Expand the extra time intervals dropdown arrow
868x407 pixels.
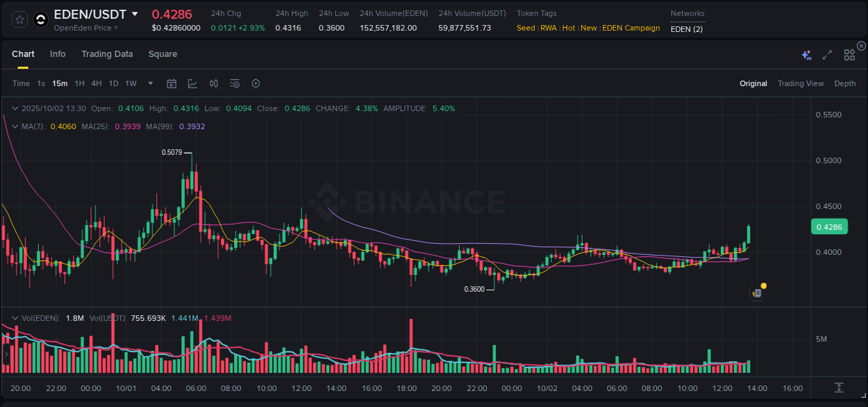pyautogui.click(x=149, y=83)
